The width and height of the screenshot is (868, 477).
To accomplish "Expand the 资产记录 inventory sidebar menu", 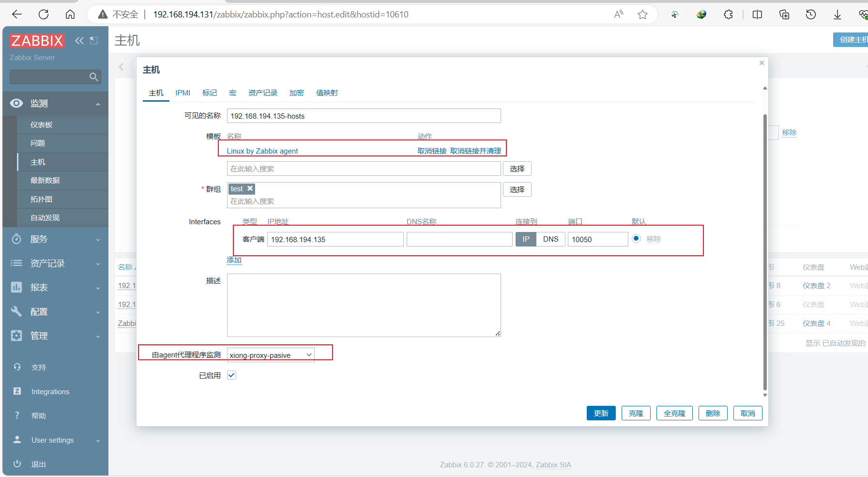I will tap(55, 263).
